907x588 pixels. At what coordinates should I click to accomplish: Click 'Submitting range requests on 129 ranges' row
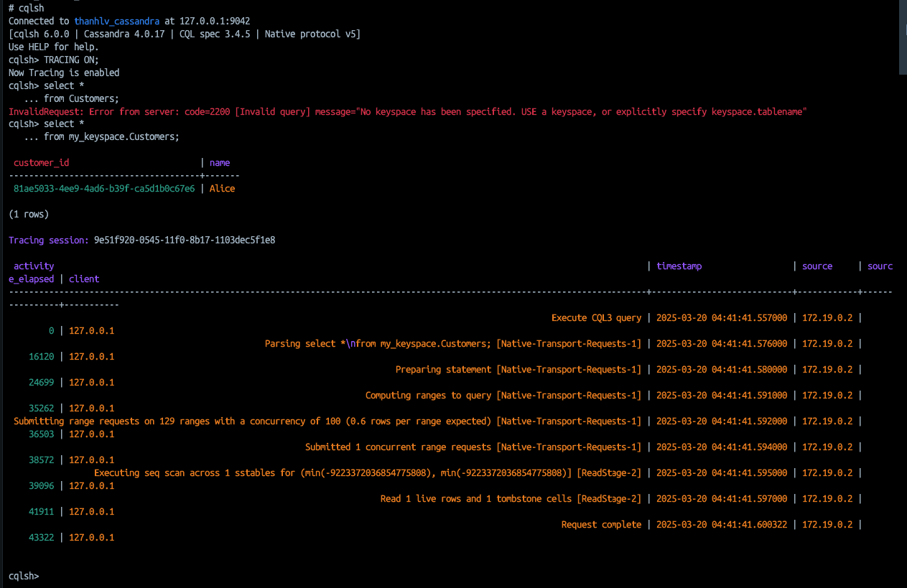point(327,422)
